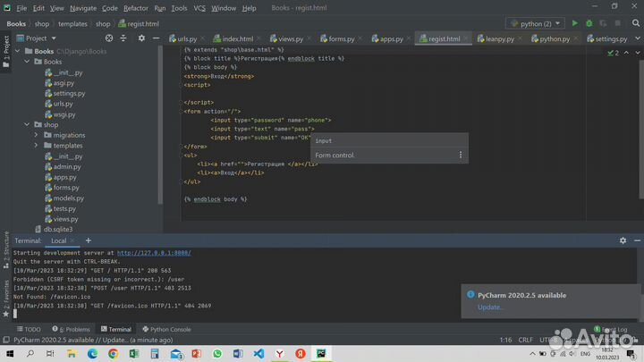Open Search Everywhere magnifier icon
The width and height of the screenshot is (644, 362).
(x=636, y=23)
